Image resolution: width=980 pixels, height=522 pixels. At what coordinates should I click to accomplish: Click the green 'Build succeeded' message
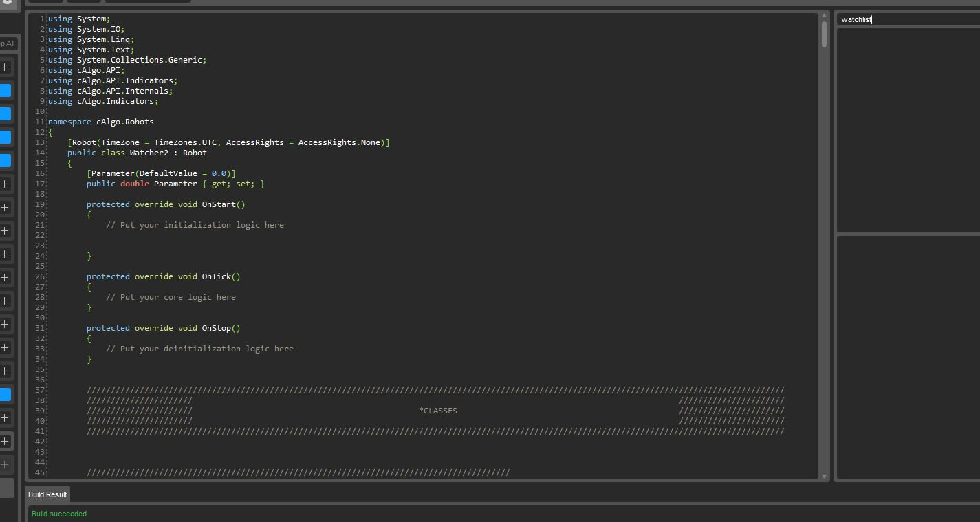coord(58,514)
